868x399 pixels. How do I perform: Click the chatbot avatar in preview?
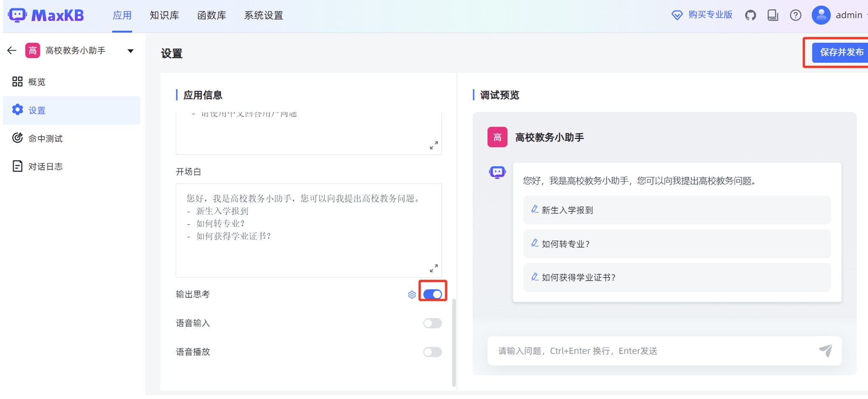497,172
